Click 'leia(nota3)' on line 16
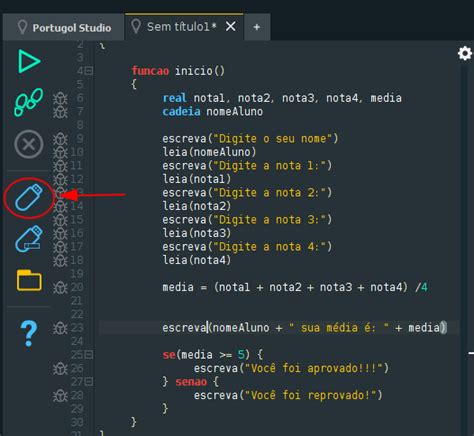The width and height of the screenshot is (474, 436). [197, 233]
